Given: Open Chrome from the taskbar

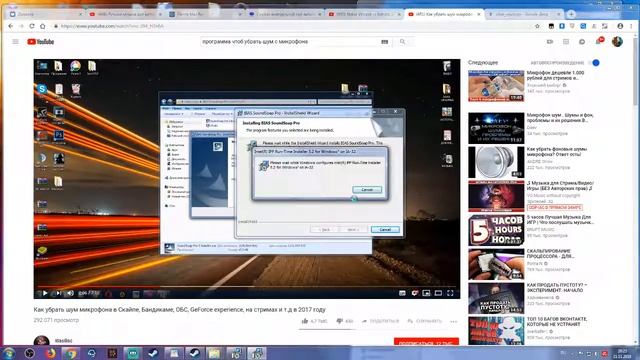Looking at the screenshot, I should click(x=71, y=353).
